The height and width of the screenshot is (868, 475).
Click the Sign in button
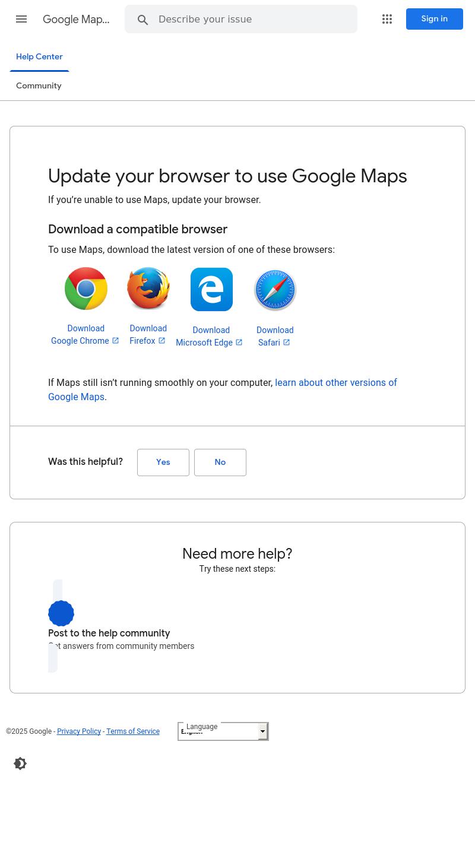point(435,19)
